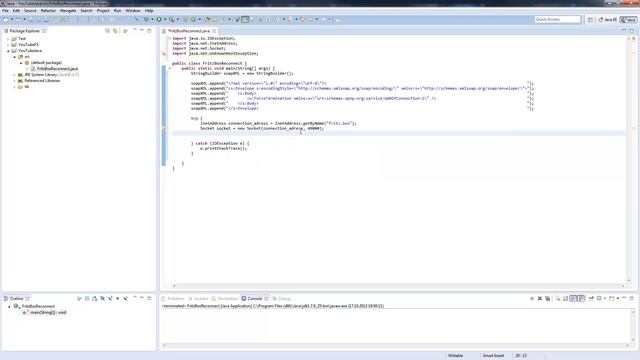Screen dimensions: 640x360
Task: Click in the Quick Access search field
Action: (558, 19)
